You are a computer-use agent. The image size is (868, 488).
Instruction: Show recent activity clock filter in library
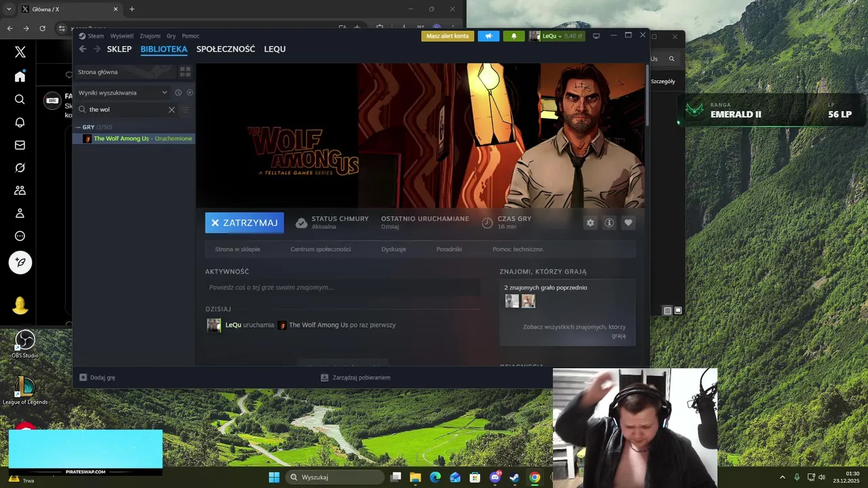click(x=178, y=92)
